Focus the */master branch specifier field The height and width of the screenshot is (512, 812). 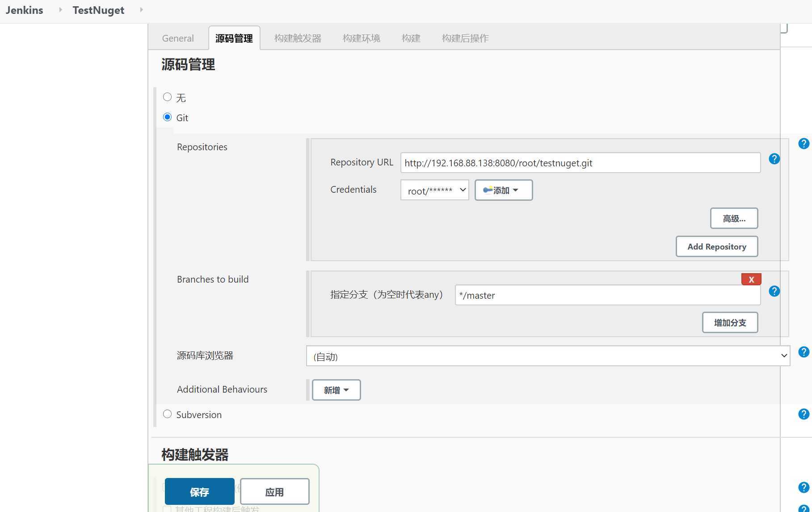(x=608, y=295)
